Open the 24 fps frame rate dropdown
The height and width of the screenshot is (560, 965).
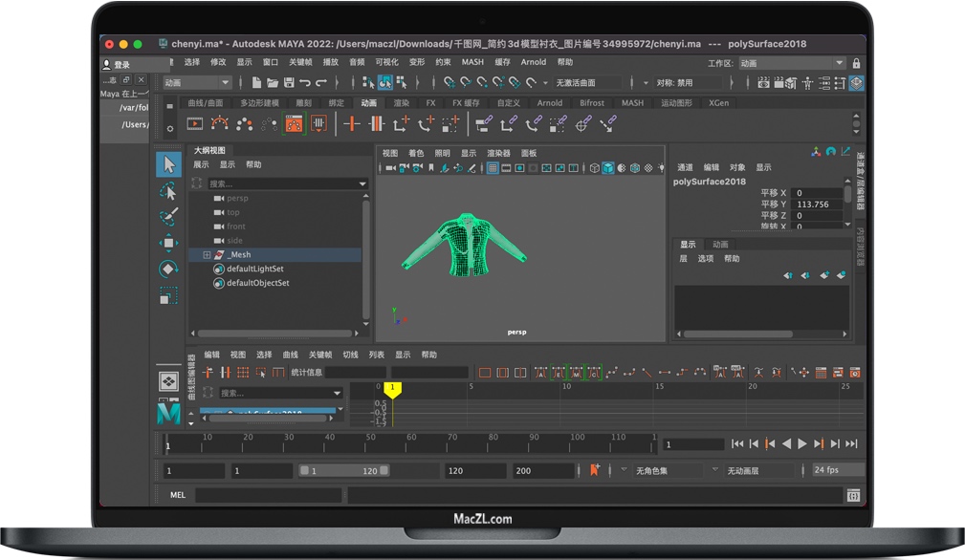tap(837, 470)
